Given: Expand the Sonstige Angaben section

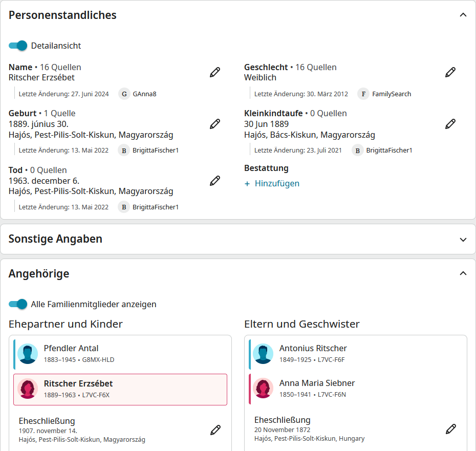Looking at the screenshot, I should [x=463, y=239].
